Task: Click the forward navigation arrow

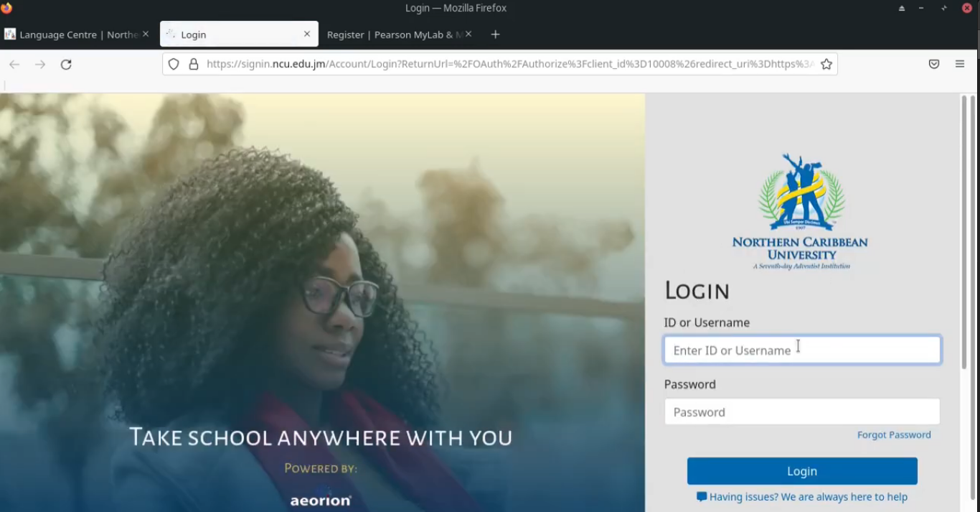Action: [40, 64]
